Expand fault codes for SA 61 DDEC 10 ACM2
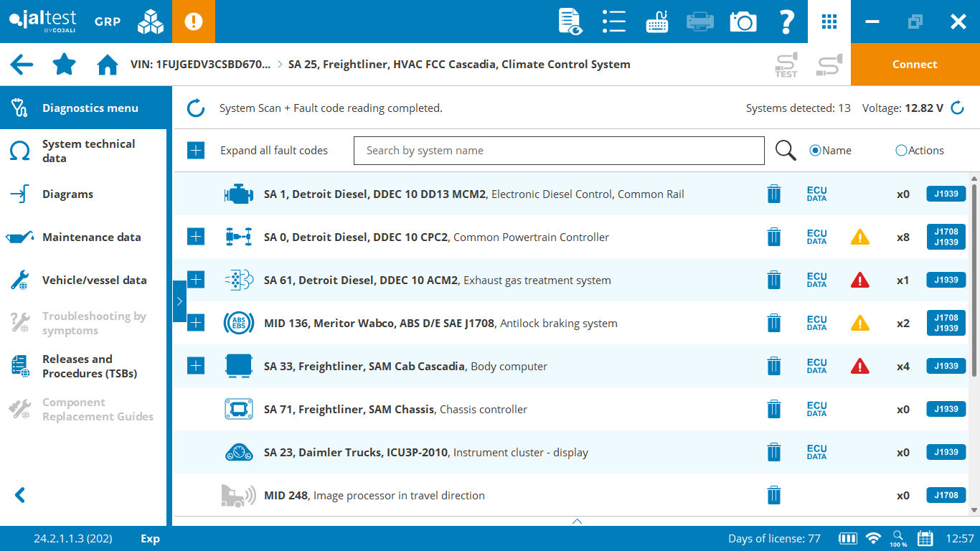 pos(196,280)
